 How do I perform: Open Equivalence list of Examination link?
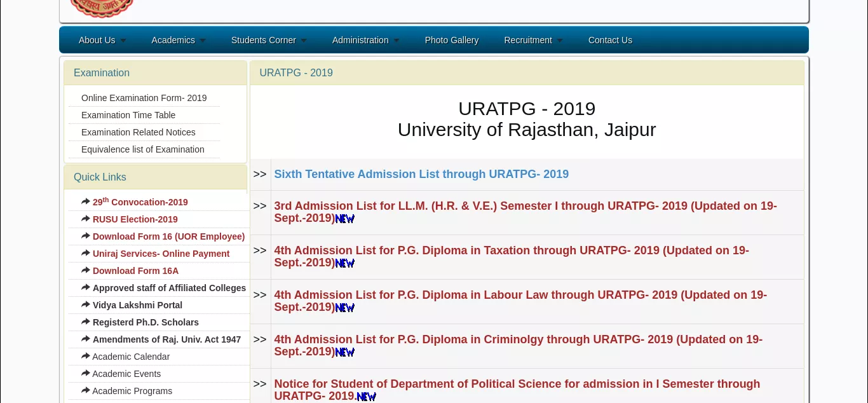coord(143,149)
